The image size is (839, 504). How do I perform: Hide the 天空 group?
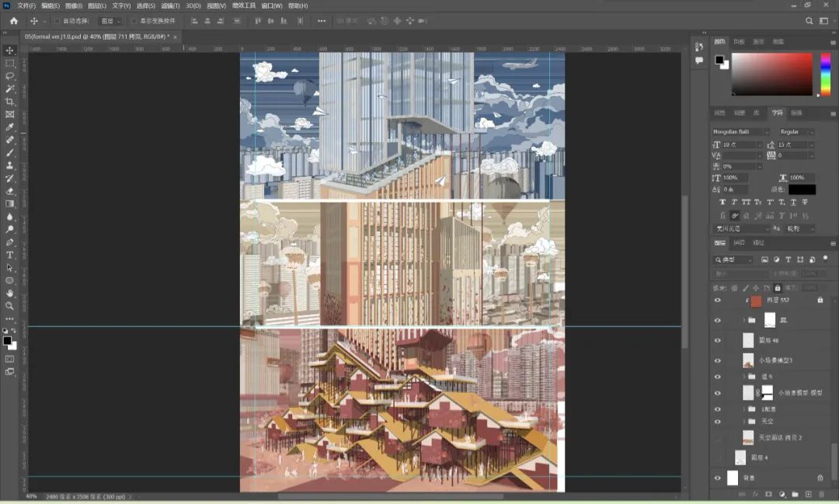click(718, 422)
